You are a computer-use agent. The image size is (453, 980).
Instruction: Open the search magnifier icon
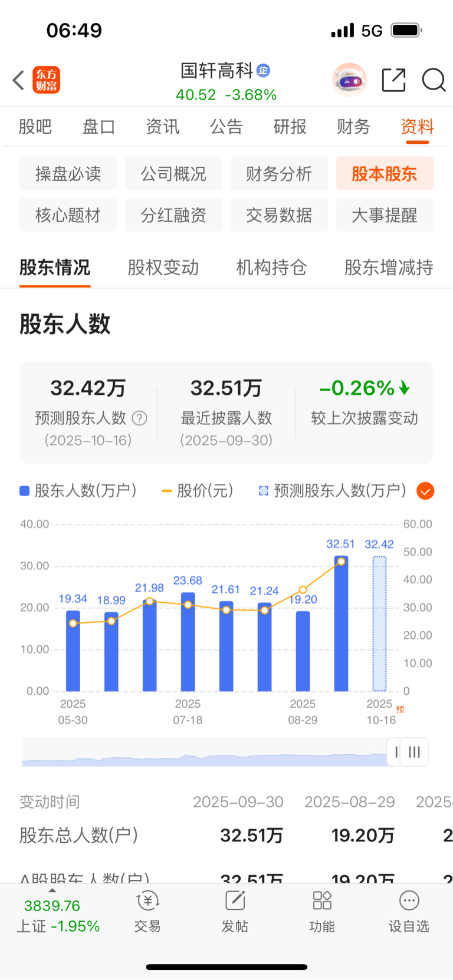coord(434,80)
